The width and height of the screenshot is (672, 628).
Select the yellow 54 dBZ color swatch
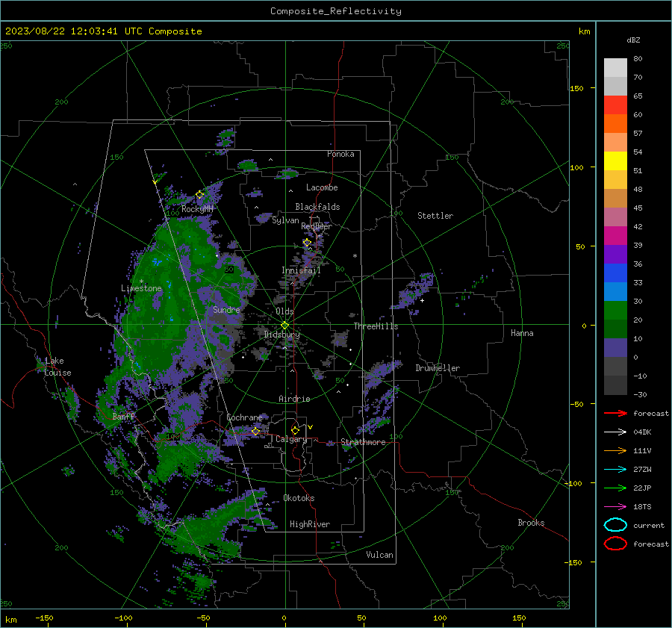click(615, 161)
